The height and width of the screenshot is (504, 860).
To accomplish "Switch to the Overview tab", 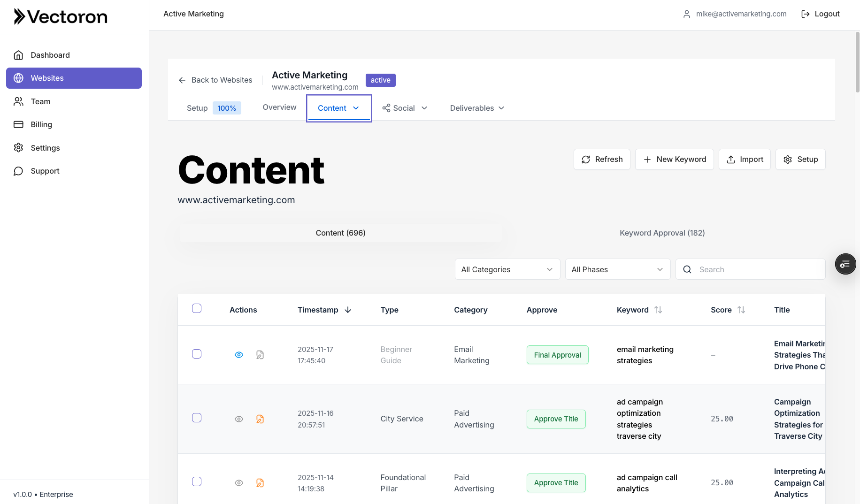I will 279,107.
